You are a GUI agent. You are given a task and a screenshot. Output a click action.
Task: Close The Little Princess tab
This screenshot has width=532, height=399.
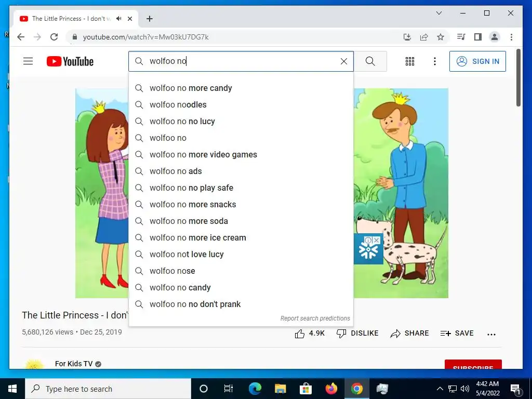129,19
